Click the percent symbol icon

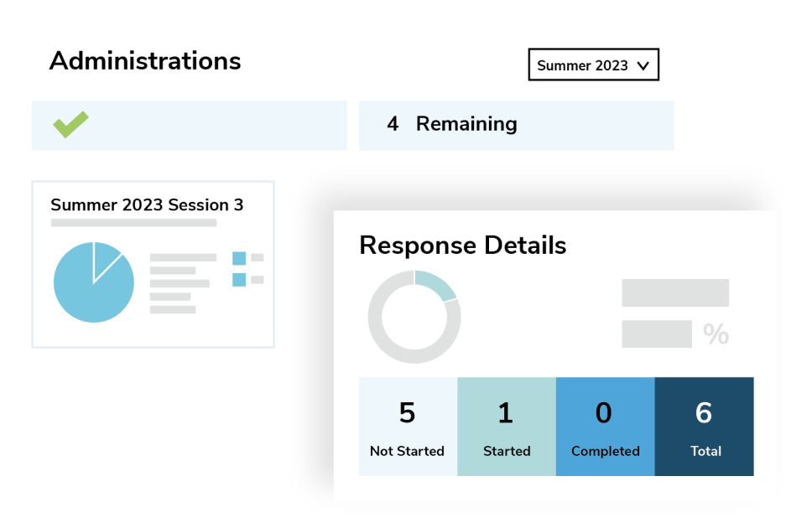[716, 334]
